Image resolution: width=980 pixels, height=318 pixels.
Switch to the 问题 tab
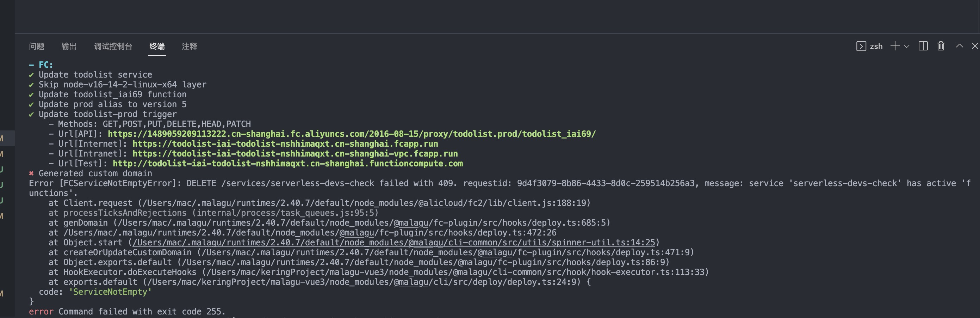(x=37, y=47)
